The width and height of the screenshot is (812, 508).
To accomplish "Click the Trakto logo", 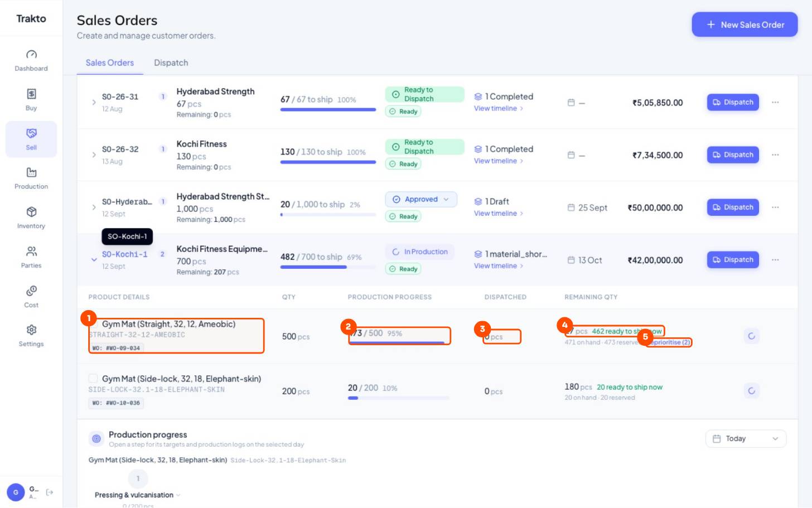I will (x=31, y=18).
